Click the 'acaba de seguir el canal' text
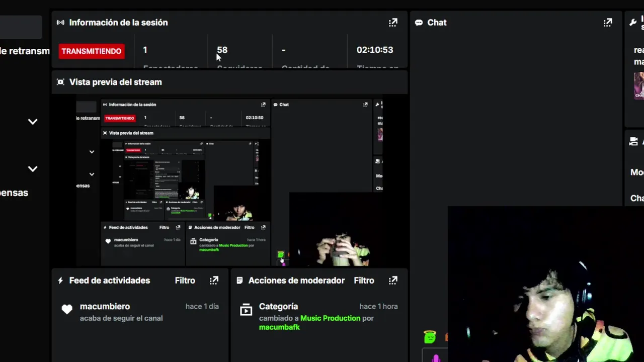 click(121, 318)
